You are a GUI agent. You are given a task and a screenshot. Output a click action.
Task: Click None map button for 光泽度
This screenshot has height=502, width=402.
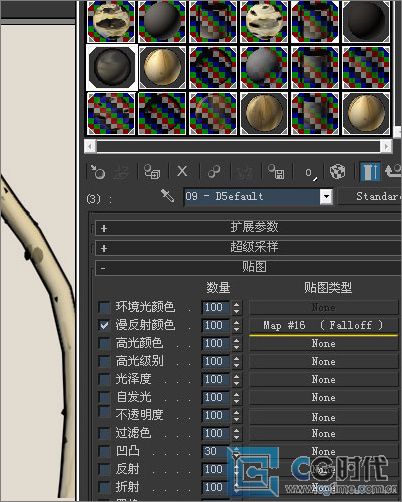[x=323, y=379]
